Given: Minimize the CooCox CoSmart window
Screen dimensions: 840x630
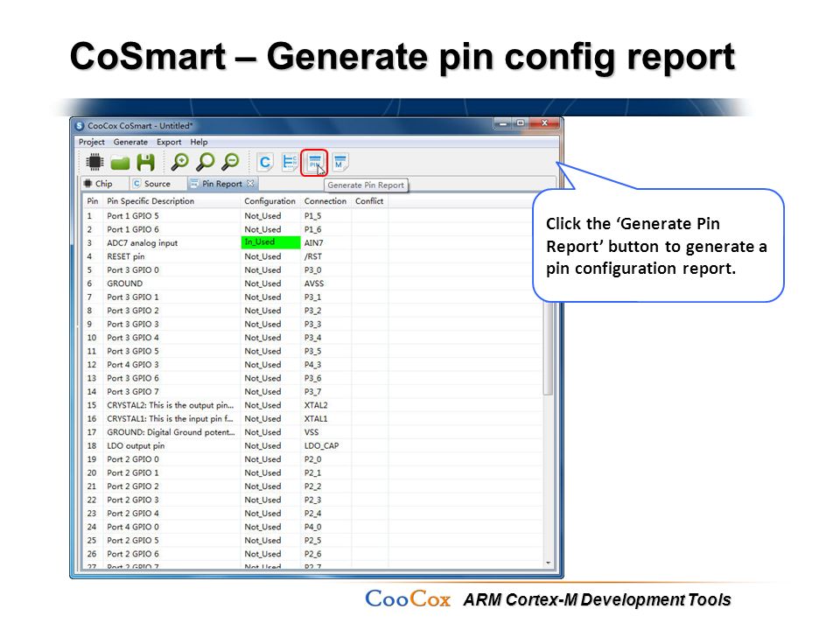Looking at the screenshot, I should pos(502,123).
